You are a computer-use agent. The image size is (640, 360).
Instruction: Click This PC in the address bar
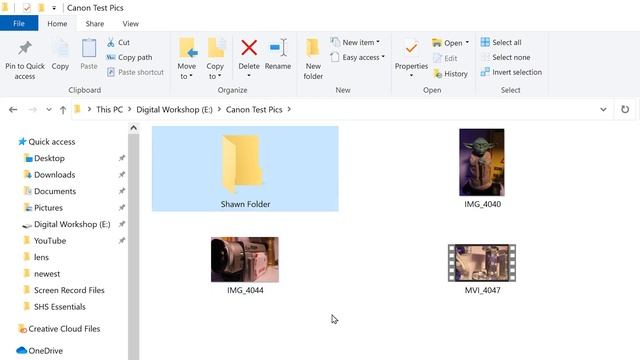pos(109,109)
